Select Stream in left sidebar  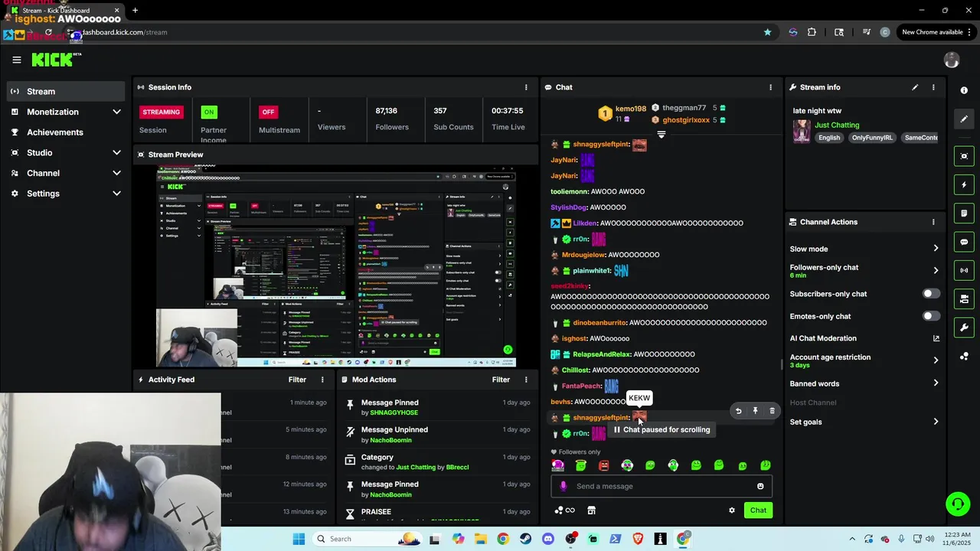pyautogui.click(x=65, y=91)
